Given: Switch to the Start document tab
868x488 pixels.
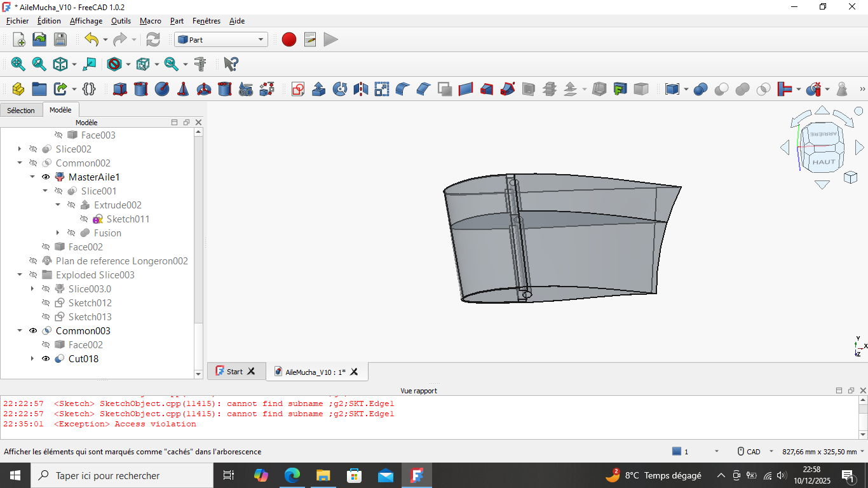Looking at the screenshot, I should pos(234,372).
